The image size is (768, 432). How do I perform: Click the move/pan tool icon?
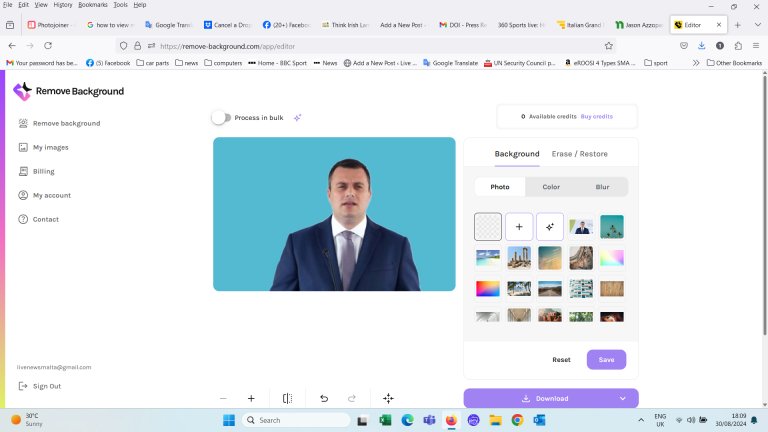tap(388, 399)
